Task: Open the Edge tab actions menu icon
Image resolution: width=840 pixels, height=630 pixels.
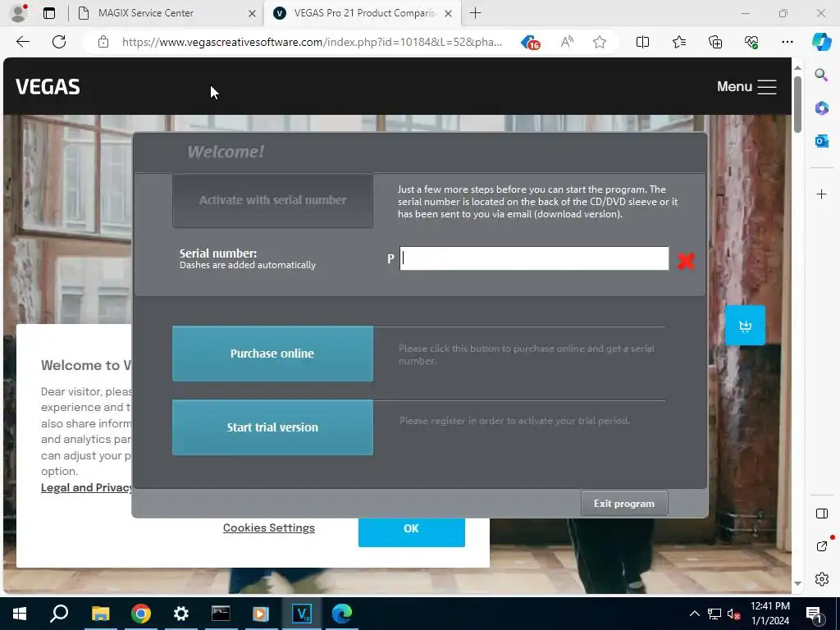Action: point(48,13)
